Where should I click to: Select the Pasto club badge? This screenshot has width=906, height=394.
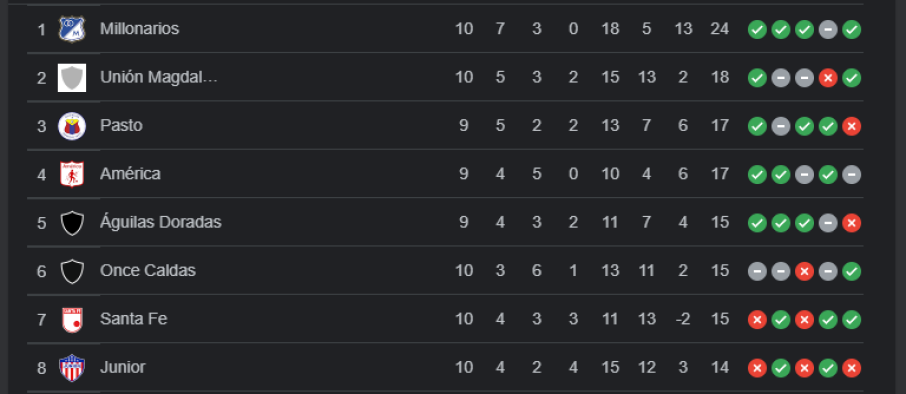72,126
